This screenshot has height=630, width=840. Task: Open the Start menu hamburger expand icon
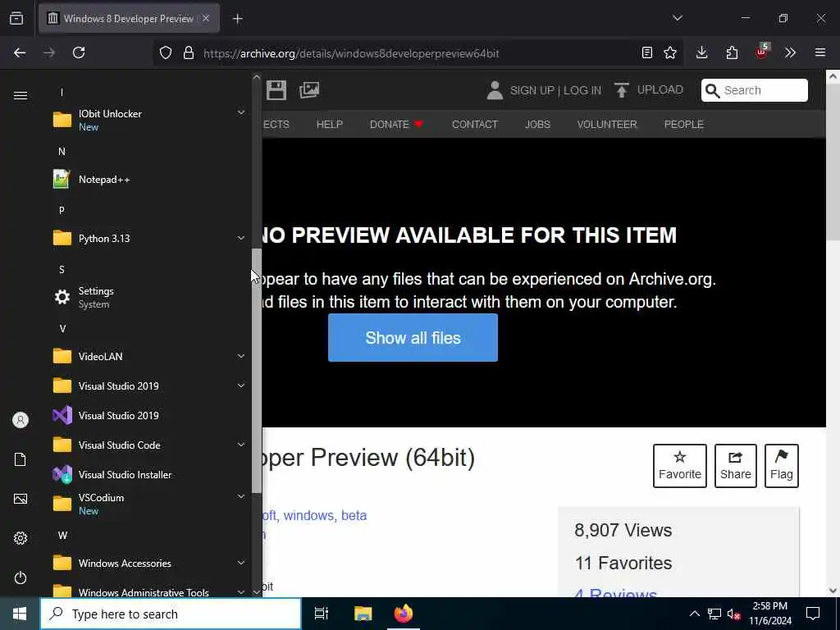pos(21,95)
